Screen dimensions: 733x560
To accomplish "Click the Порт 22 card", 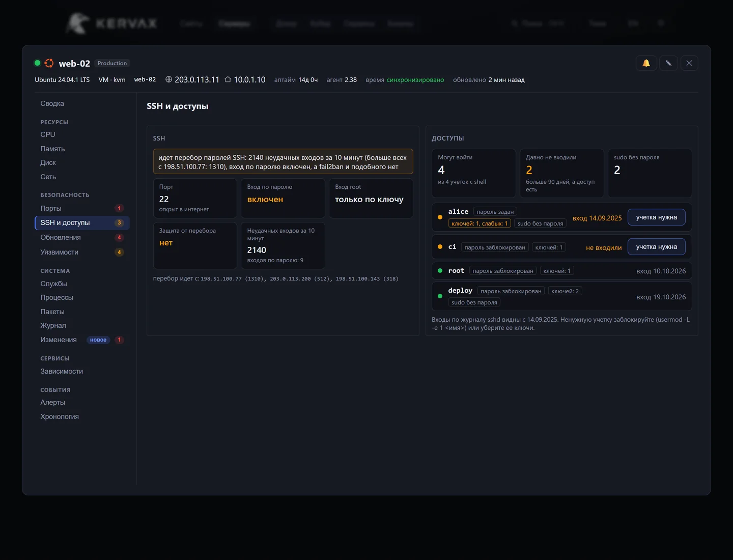I will click(195, 198).
